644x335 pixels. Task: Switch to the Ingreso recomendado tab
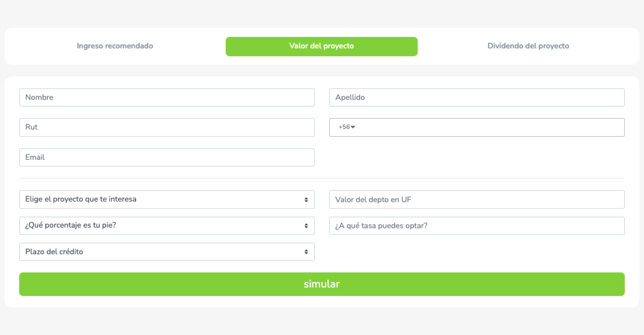tap(115, 46)
